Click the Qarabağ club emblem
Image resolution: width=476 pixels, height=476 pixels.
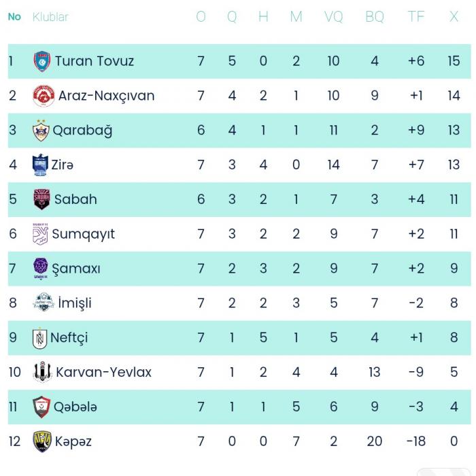pyautogui.click(x=41, y=131)
